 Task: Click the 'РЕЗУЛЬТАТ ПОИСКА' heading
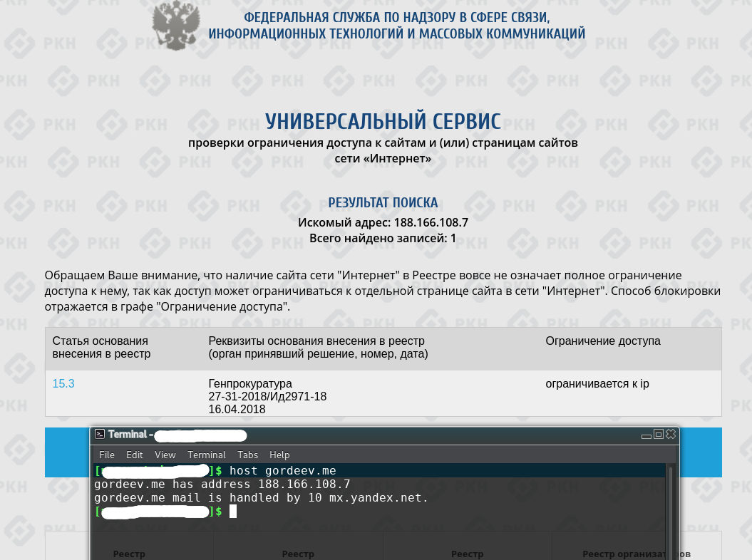[383, 203]
